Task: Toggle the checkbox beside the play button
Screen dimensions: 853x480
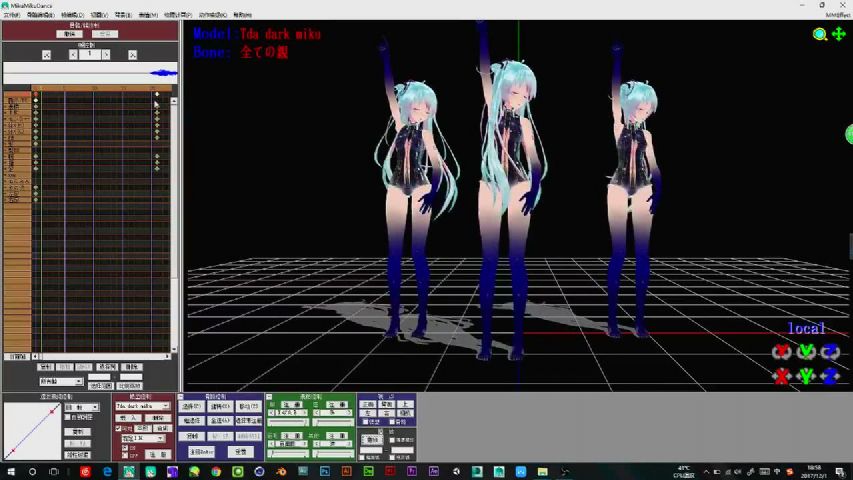Action: 392,440
